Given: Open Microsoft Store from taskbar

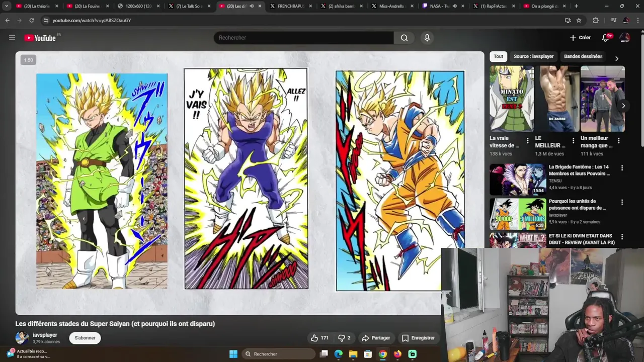Looking at the screenshot, I should click(368, 354).
